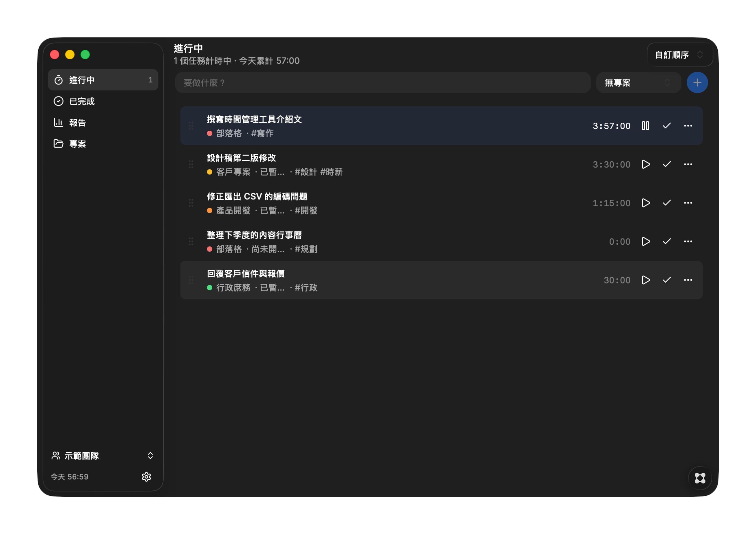Show more actions for 修正匯出 CSV 的編碼問題
756x534 pixels.
[688, 203]
